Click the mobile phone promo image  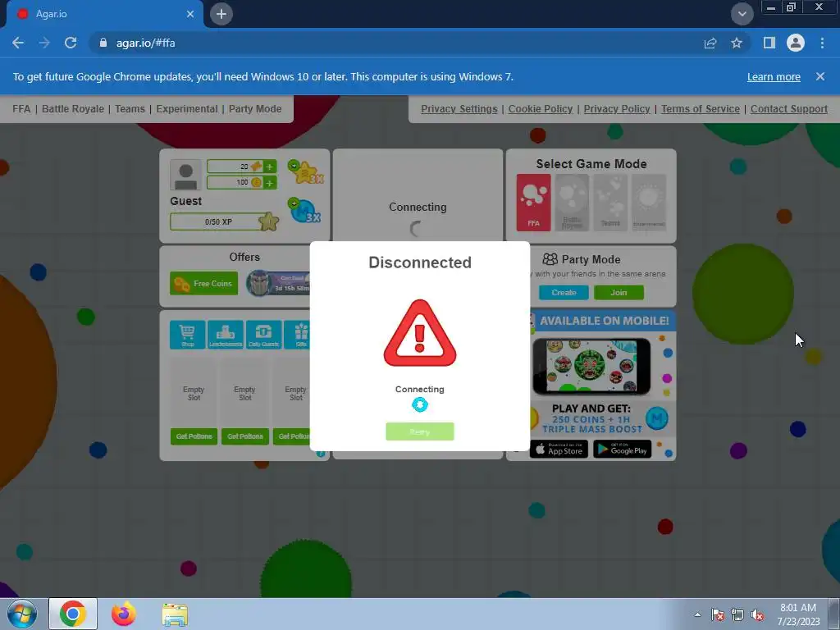coord(591,366)
